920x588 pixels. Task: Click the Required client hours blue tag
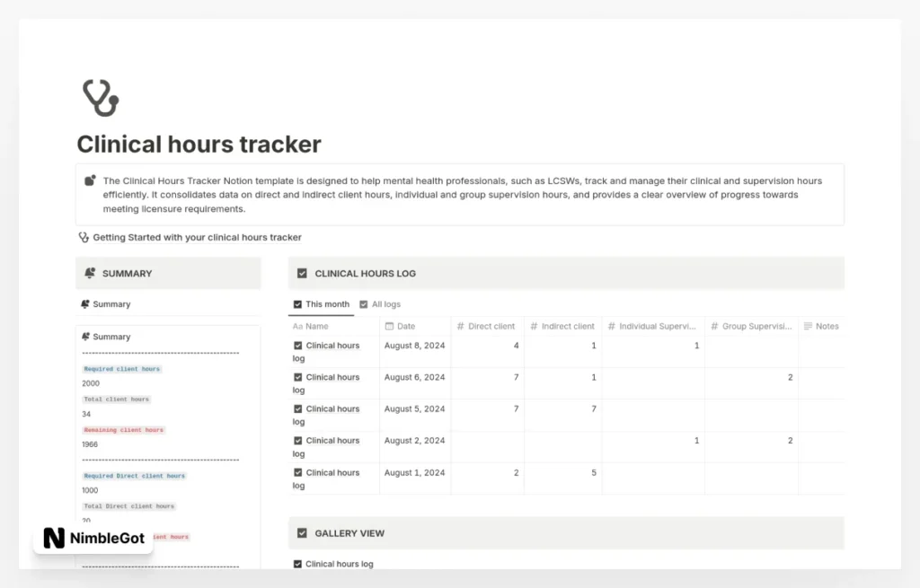coord(122,369)
